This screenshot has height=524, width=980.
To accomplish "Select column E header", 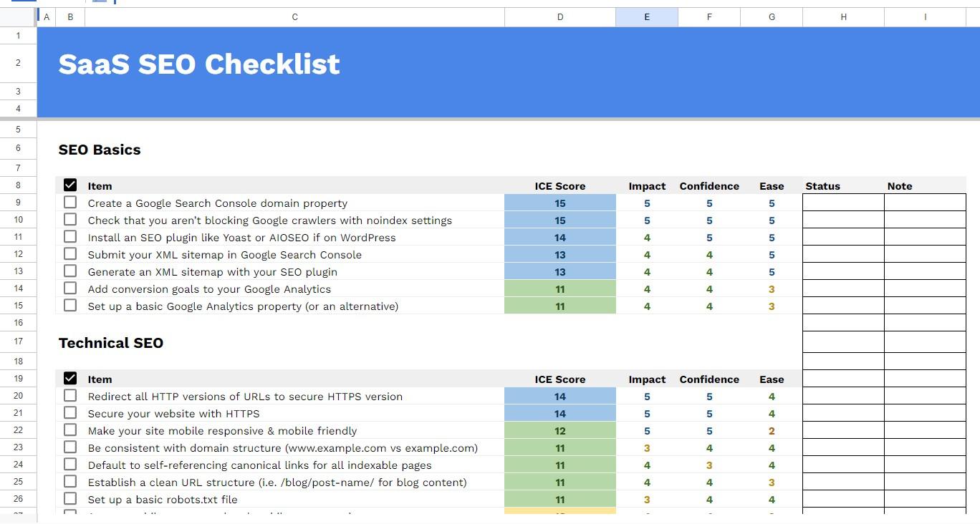I will 647,17.
